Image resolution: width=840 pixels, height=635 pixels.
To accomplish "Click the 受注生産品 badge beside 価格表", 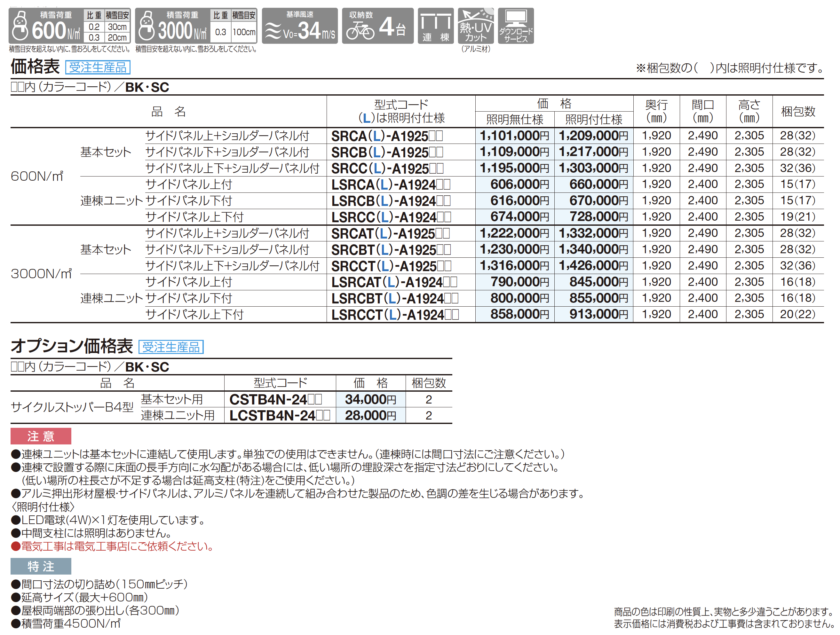I will coord(98,67).
